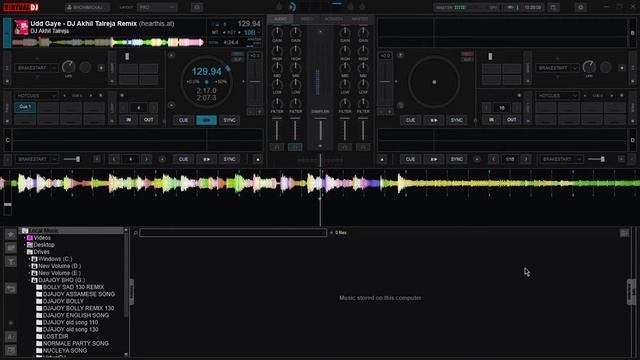Switch to the AUDIO mixer tab
The height and width of the screenshot is (360, 640).
point(280,19)
